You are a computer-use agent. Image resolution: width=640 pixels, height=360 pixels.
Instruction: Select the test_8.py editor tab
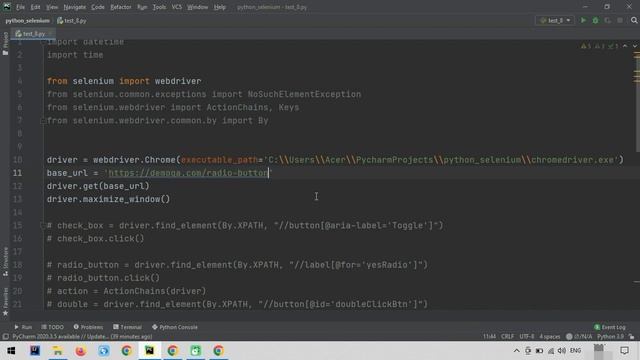pyautogui.click(x=33, y=34)
